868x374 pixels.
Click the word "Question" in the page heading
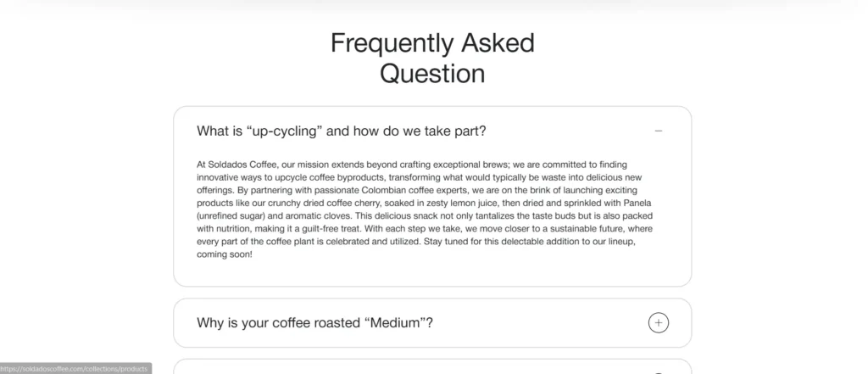click(432, 74)
